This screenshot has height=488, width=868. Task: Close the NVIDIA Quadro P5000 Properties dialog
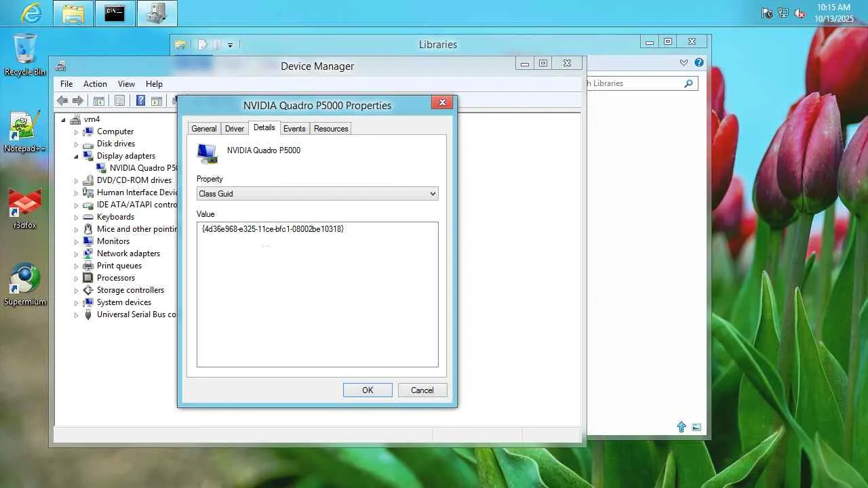coord(442,103)
